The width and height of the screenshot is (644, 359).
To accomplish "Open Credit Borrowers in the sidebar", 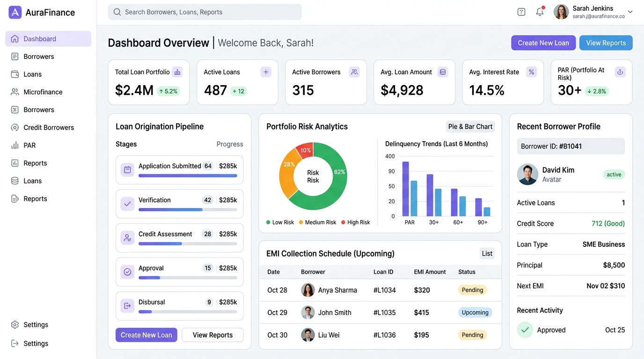I will [x=48, y=128].
